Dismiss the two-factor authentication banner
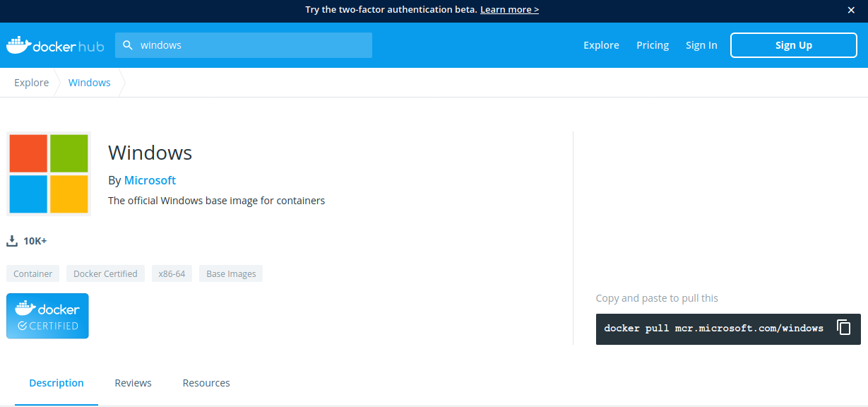 (851, 10)
